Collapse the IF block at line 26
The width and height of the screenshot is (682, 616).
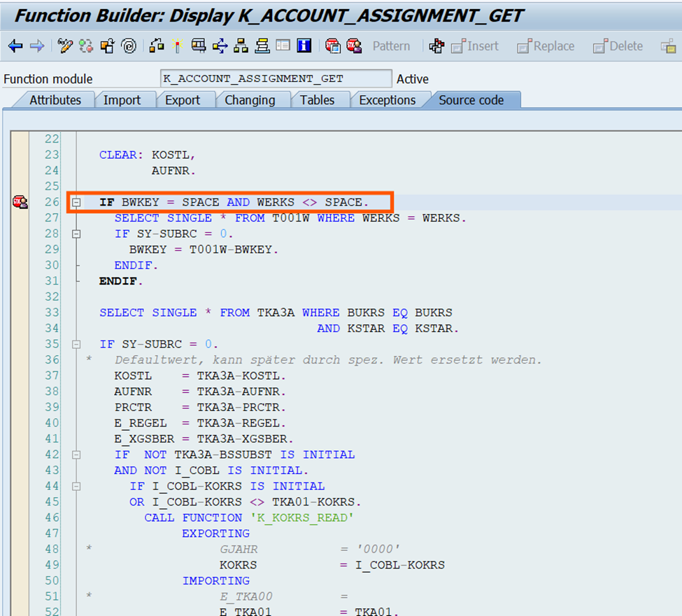click(x=76, y=203)
